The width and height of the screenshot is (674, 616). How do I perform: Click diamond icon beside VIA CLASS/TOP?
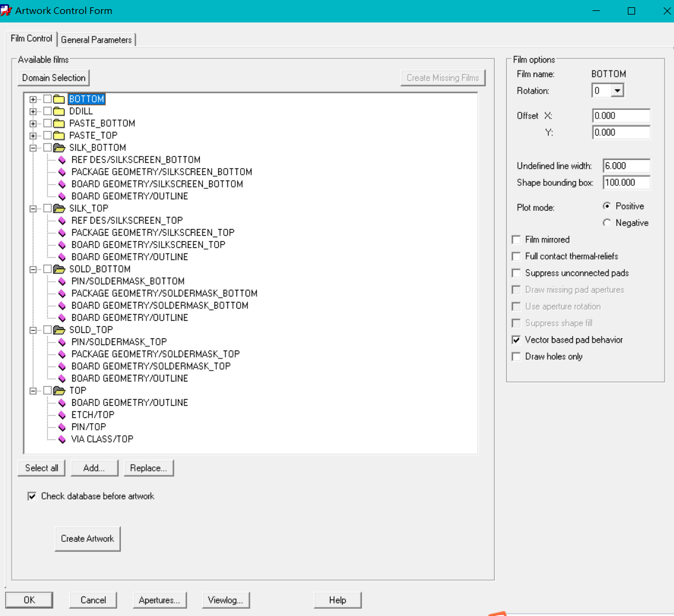[63, 439]
